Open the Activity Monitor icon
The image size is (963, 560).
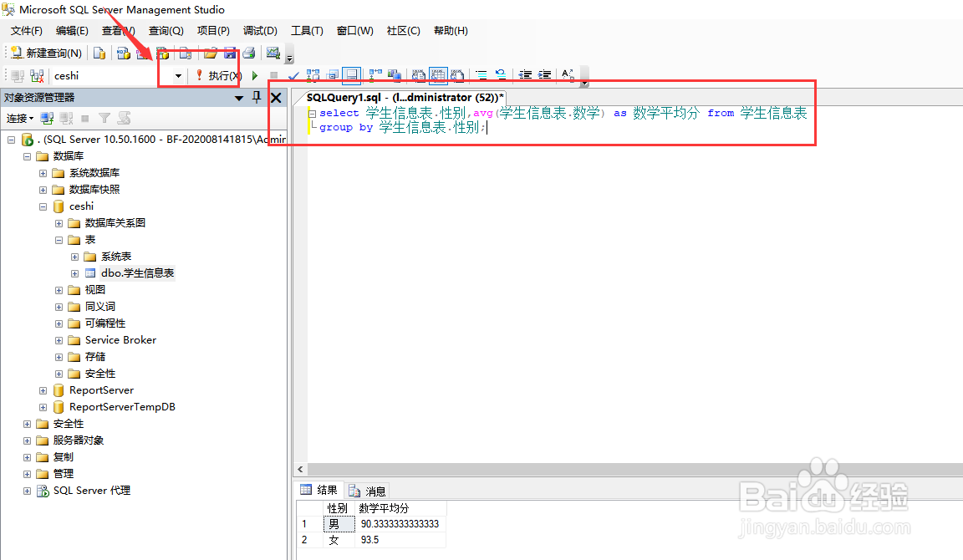(x=273, y=53)
